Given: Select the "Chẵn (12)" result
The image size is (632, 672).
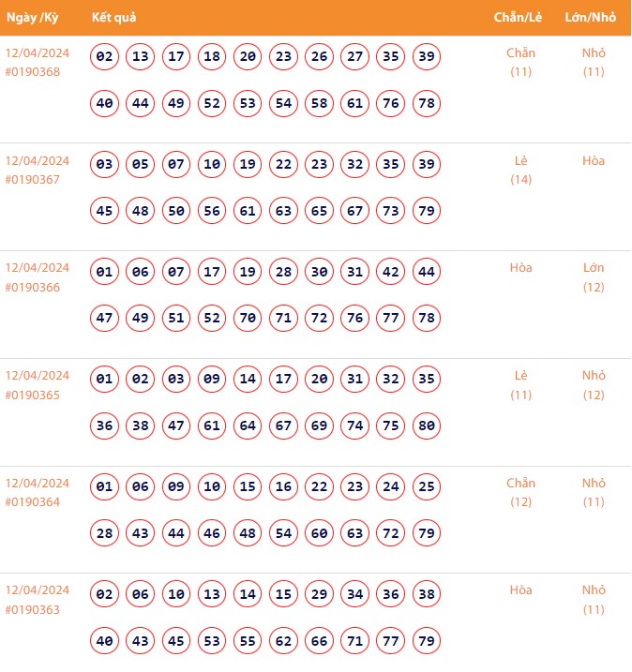Looking at the screenshot, I should point(520,492).
